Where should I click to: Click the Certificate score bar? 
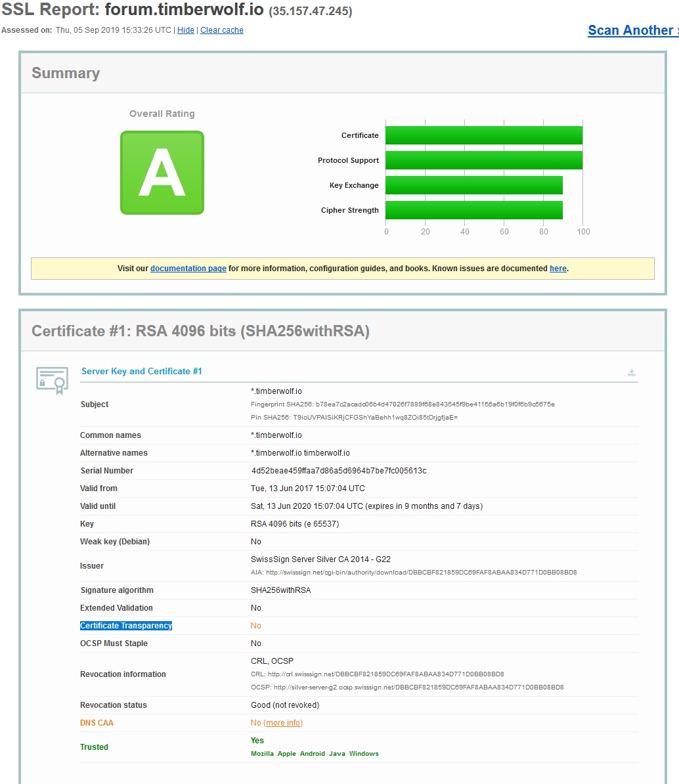point(483,135)
